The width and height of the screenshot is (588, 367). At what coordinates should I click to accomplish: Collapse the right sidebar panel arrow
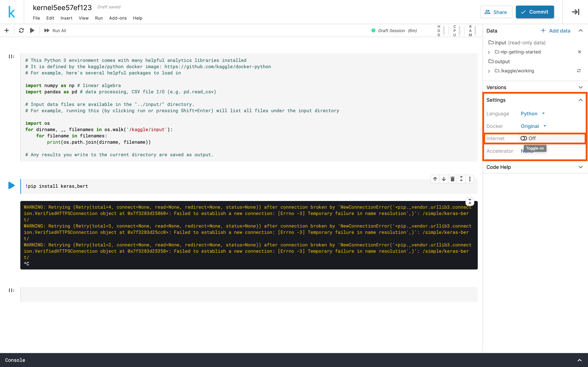point(575,12)
